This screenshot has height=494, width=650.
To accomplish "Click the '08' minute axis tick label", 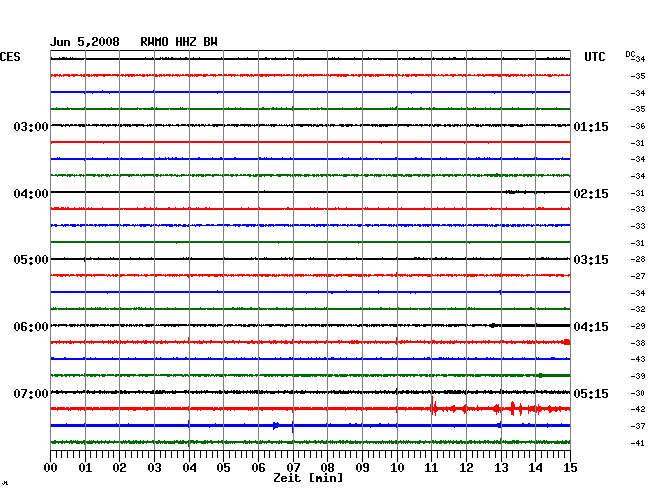I will click(327, 468).
